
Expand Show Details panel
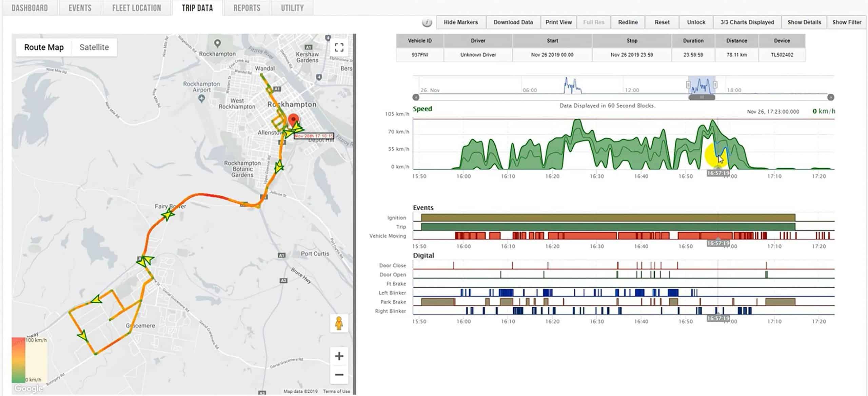pos(804,22)
